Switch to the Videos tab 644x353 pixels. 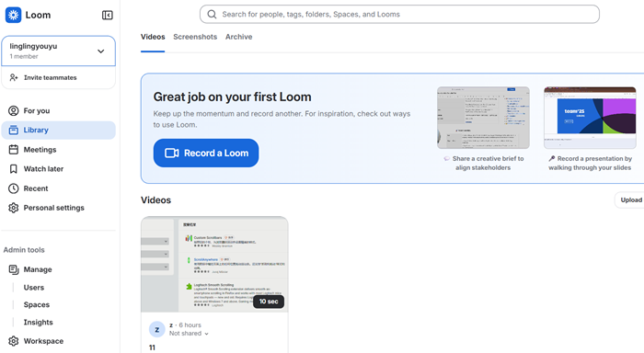coord(153,37)
